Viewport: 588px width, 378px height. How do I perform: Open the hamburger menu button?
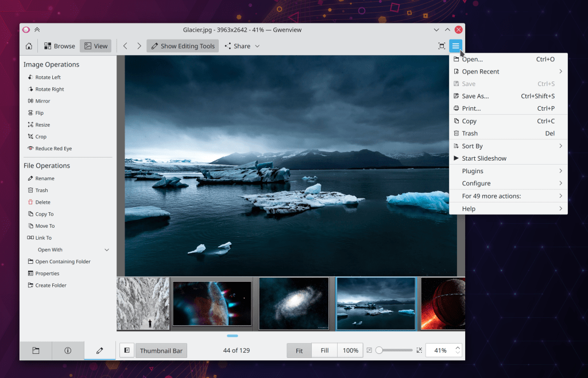tap(455, 46)
